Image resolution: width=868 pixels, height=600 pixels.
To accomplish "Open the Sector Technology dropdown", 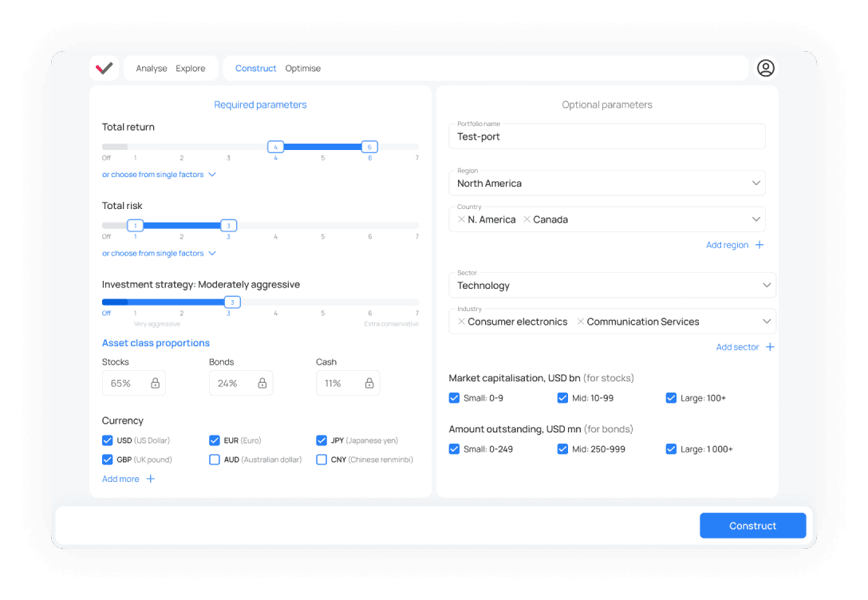I will point(612,285).
